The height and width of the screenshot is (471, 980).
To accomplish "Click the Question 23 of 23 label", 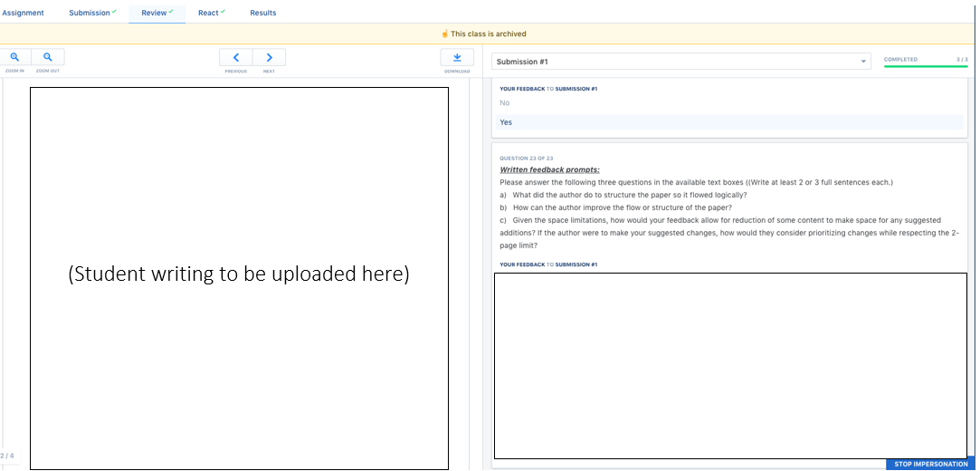I will point(526,159).
